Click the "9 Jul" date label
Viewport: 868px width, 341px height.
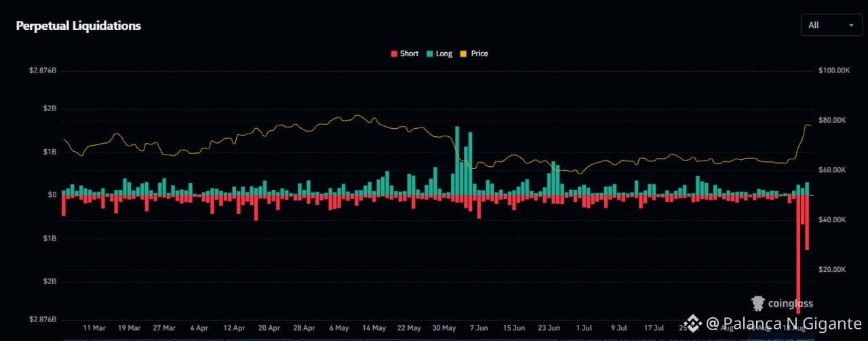pos(619,327)
